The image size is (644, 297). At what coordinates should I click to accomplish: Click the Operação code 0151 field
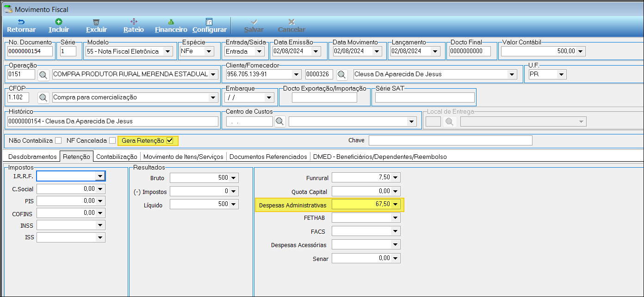coord(21,74)
